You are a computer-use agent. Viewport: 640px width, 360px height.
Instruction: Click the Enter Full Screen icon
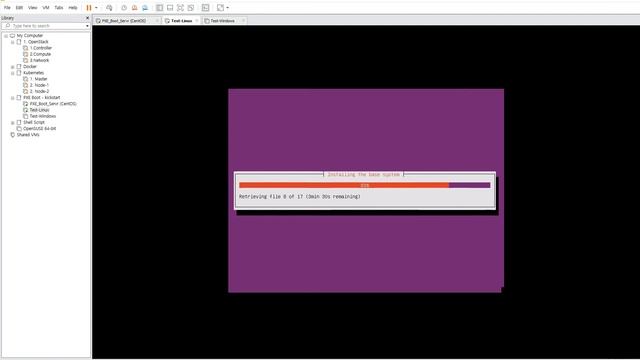point(180,8)
